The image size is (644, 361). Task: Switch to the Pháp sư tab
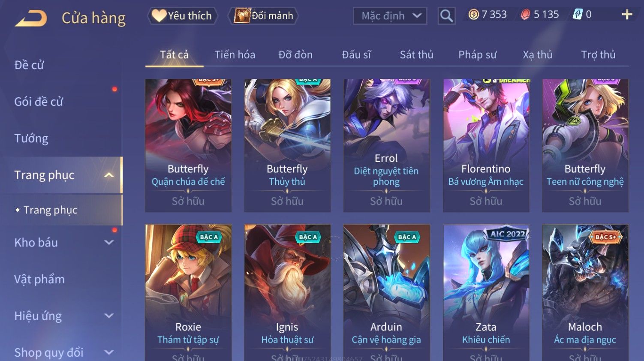pos(477,55)
